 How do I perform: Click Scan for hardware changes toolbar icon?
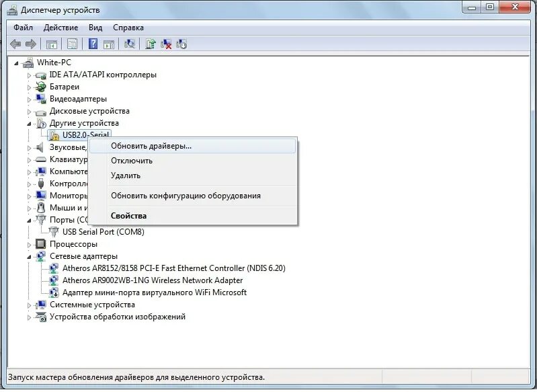130,44
